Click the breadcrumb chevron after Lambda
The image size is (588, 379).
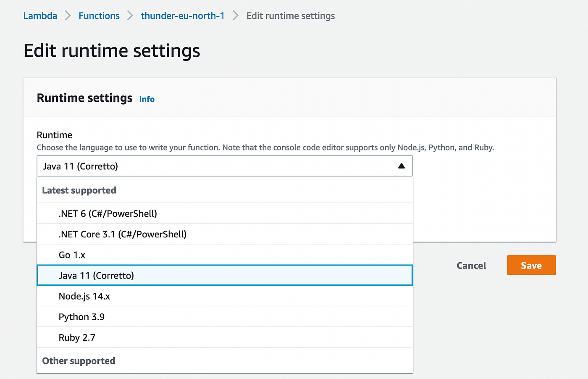[x=68, y=16]
